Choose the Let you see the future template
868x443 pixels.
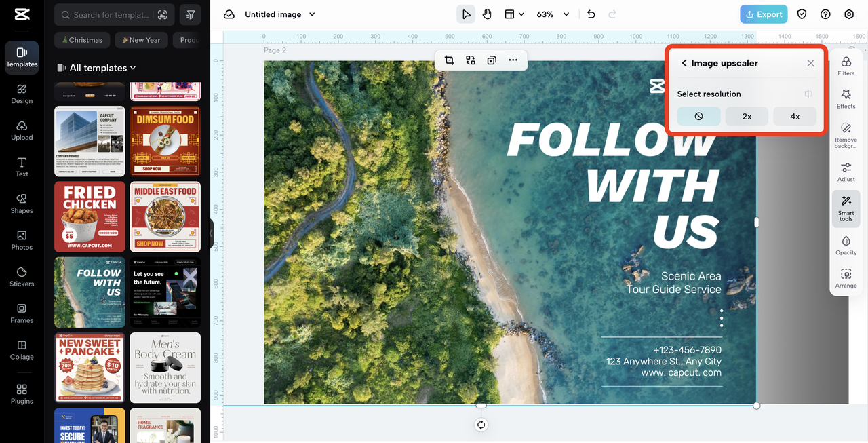click(165, 292)
